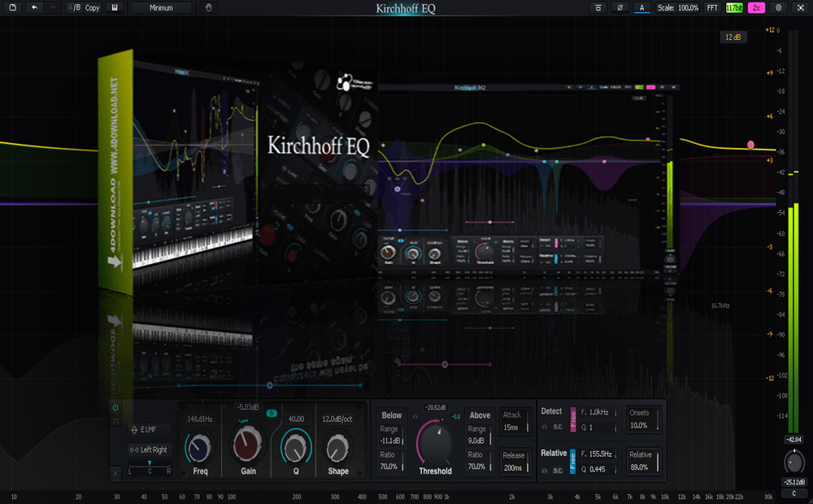Switch to the A/B comparison state
The height and width of the screenshot is (504, 813).
tap(74, 8)
